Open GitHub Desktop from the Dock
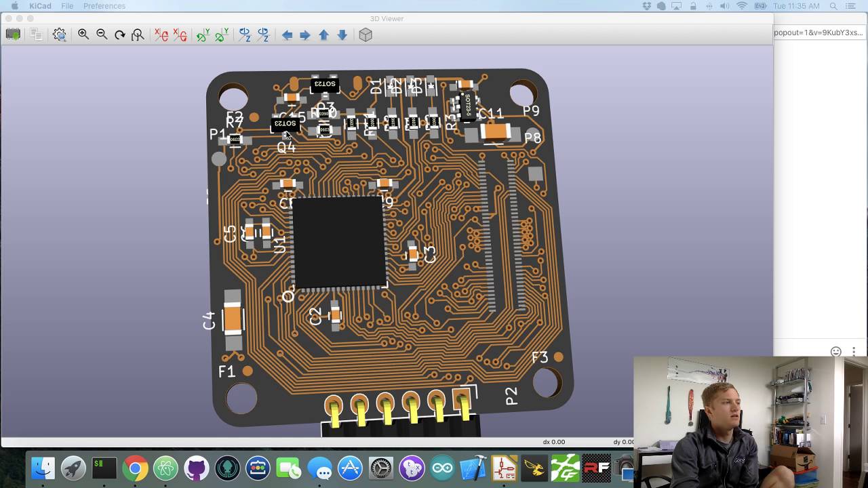This screenshot has height=488, width=868. coord(197,468)
